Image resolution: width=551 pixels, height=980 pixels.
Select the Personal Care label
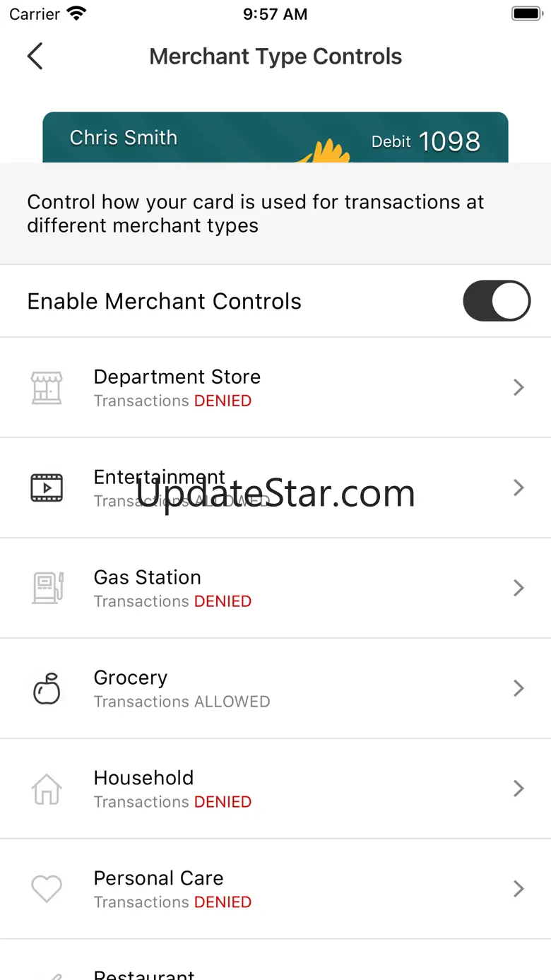click(158, 878)
